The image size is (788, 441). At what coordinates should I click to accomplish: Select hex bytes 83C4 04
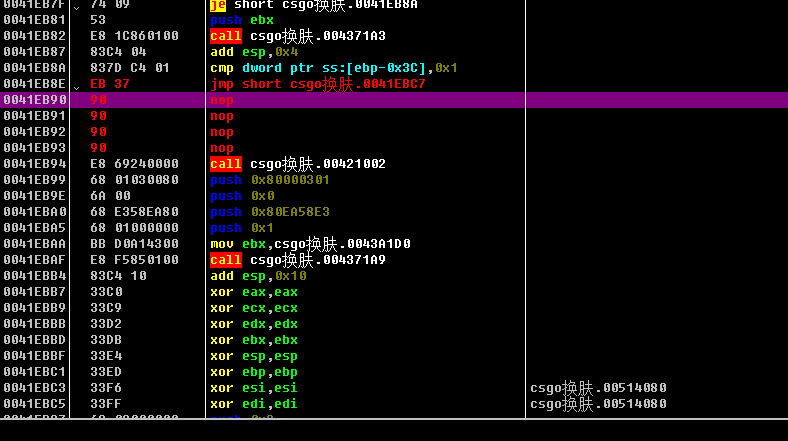[118, 52]
